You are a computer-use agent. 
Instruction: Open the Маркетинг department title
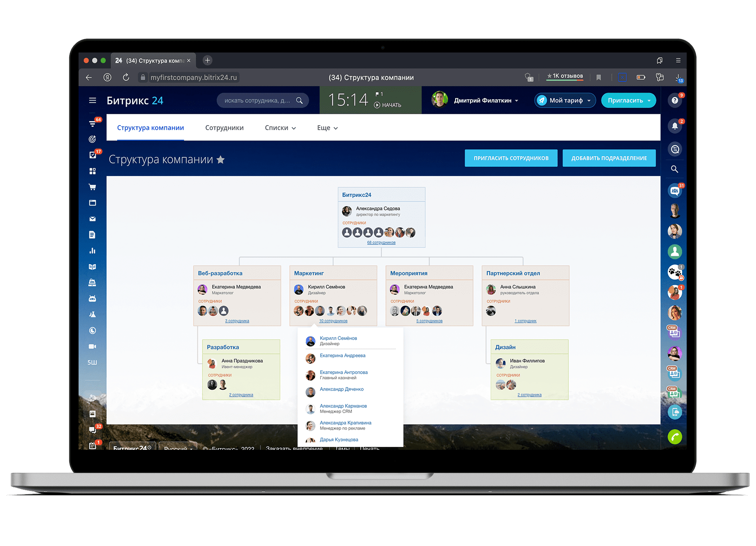pos(309,273)
